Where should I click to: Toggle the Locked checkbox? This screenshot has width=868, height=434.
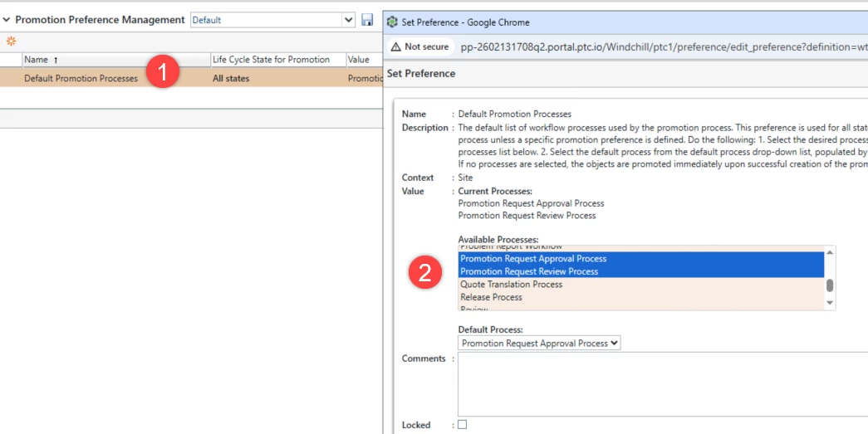462,425
